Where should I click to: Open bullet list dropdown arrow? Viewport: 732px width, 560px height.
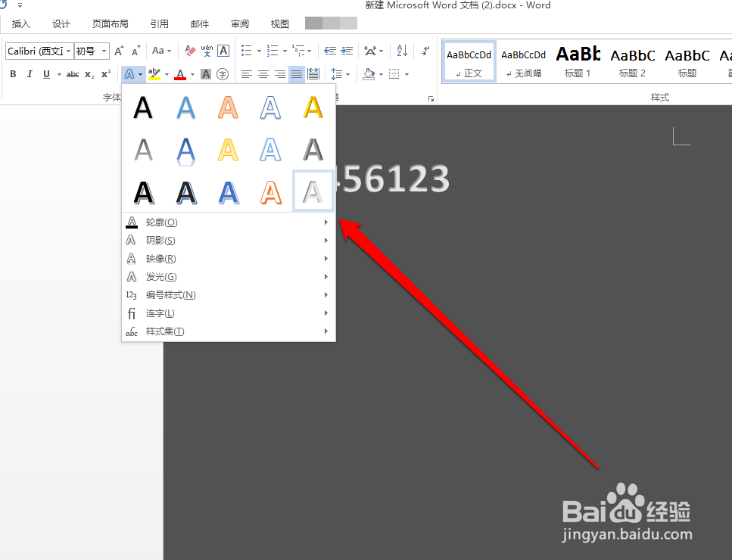(259, 51)
